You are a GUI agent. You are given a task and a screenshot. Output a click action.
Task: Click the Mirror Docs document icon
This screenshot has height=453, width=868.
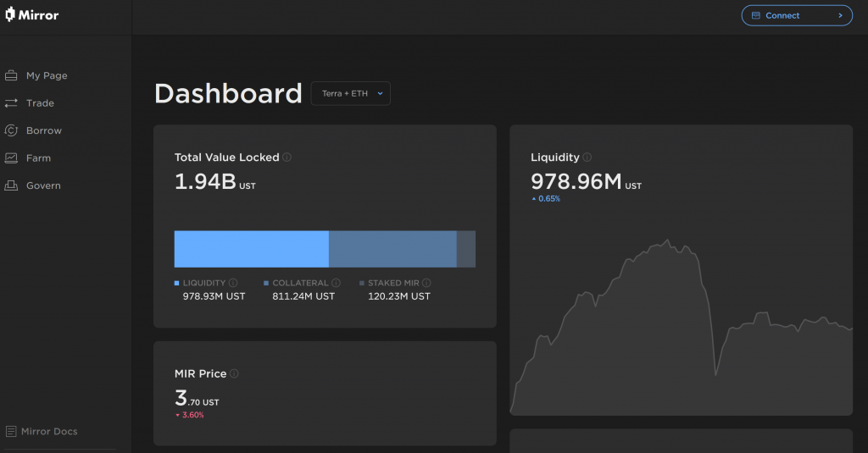pos(10,432)
